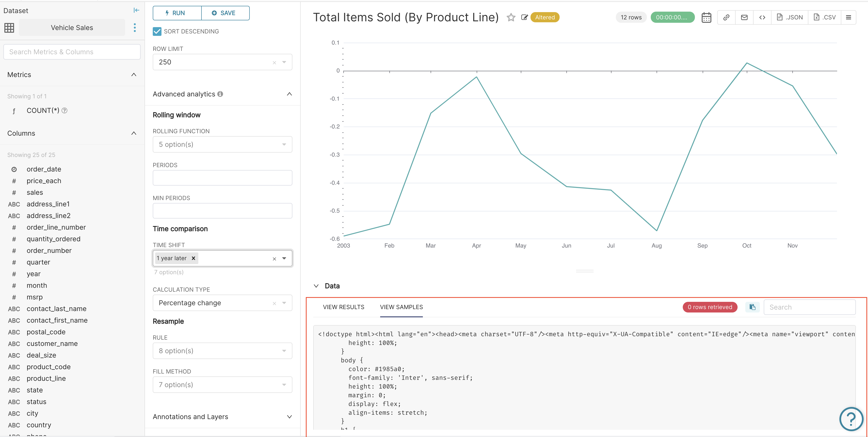Switch to the VIEW RESULTS tab
Viewport: 868px width, 437px height.
click(343, 307)
